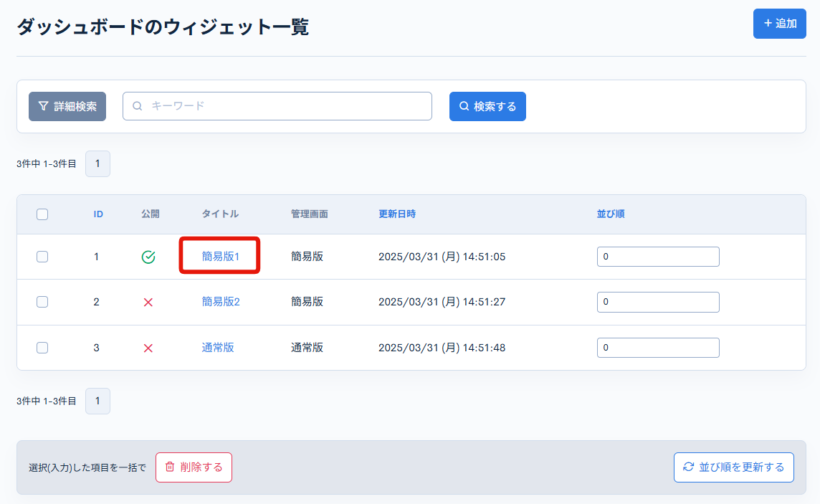Click the trash icon inside the 削除する button
This screenshot has height=504, width=820.
(170, 467)
